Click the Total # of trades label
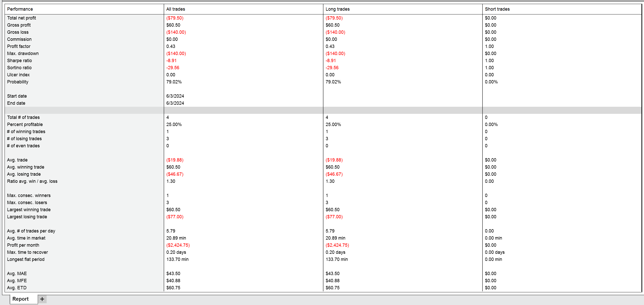This screenshot has width=644, height=305. (x=23, y=117)
